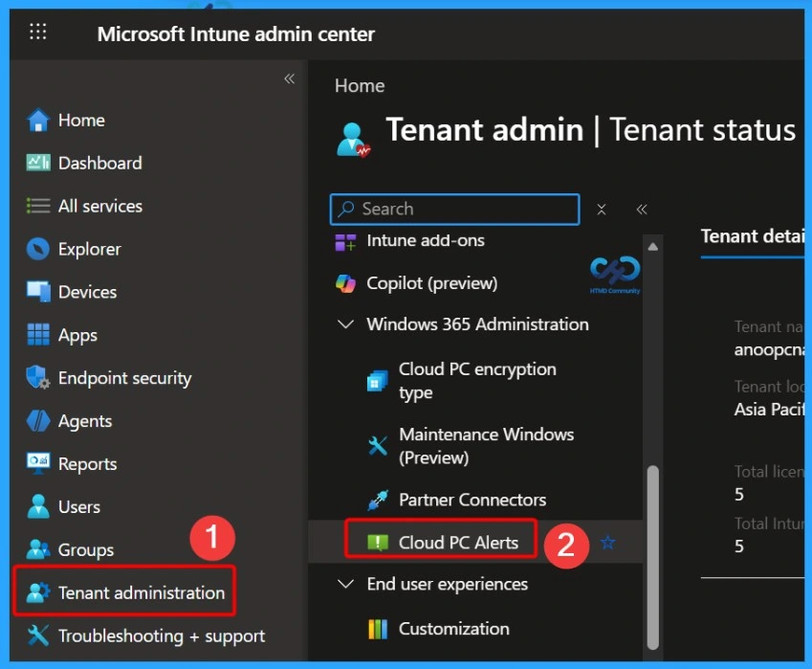The image size is (812, 669).
Task: Click the Copilot colorful logo icon
Action: (345, 283)
